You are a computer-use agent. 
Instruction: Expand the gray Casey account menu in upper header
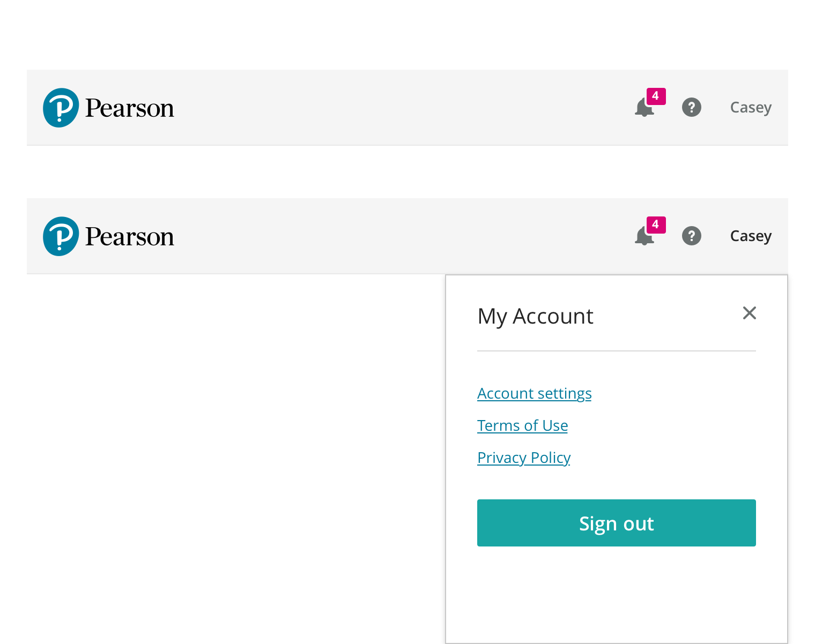[x=750, y=108]
